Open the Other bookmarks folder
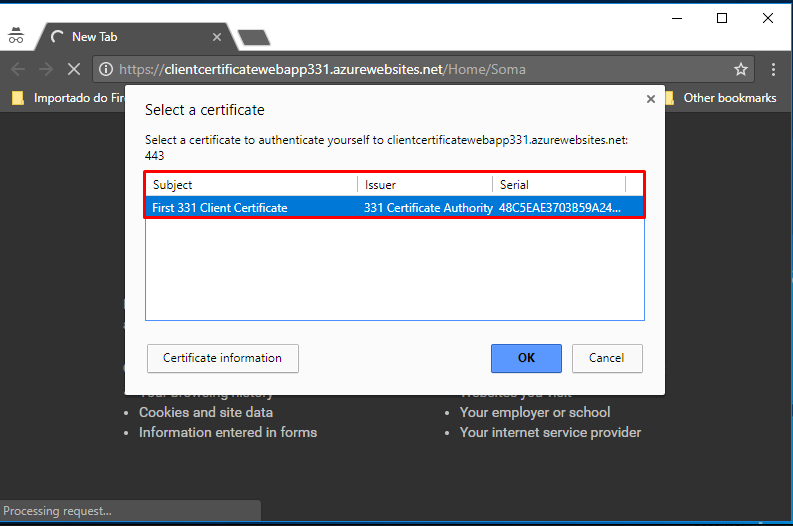This screenshot has width=793, height=526. tap(721, 98)
